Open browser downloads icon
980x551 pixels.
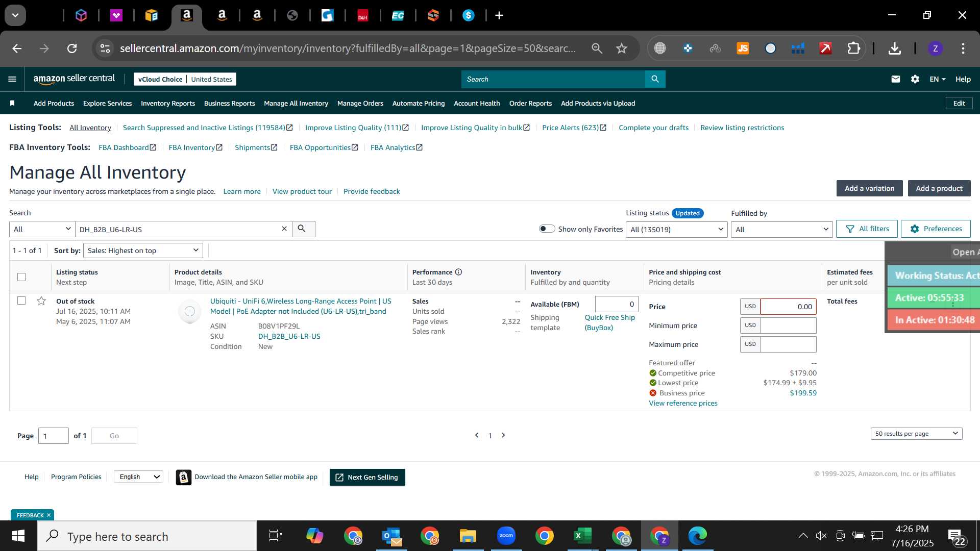point(894,48)
